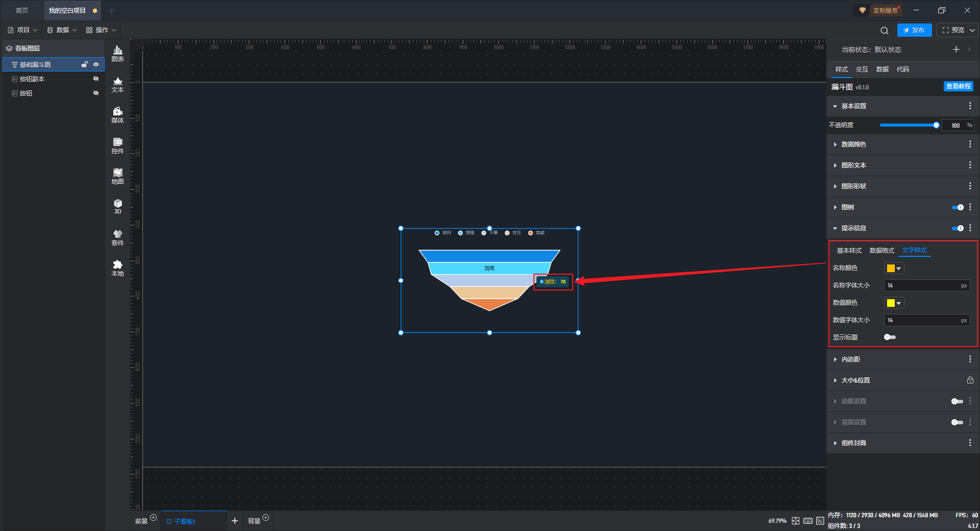Screen dimensions: 980x531
Task: Open the 文本 text components panel
Action: pos(117,84)
